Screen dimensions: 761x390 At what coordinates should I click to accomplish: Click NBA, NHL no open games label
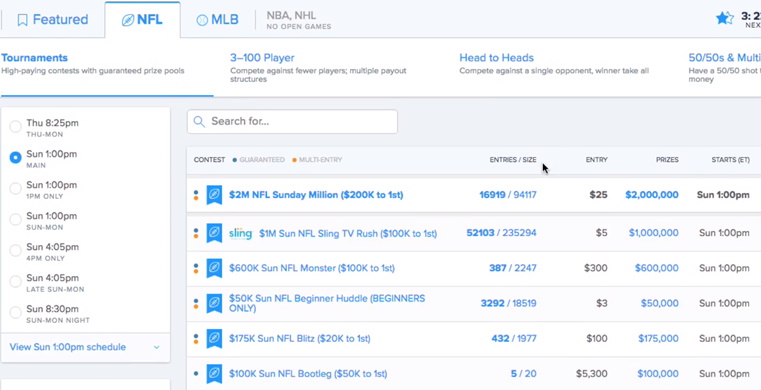(298, 20)
